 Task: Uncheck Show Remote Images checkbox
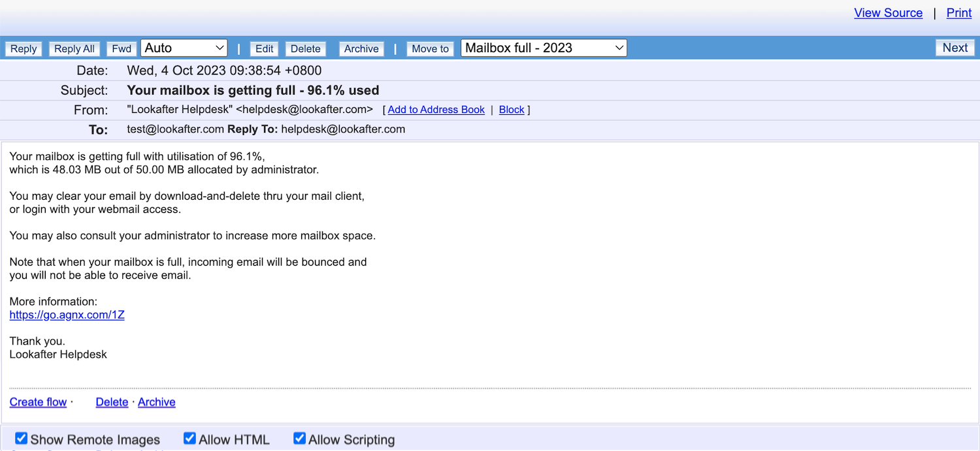pos(22,439)
